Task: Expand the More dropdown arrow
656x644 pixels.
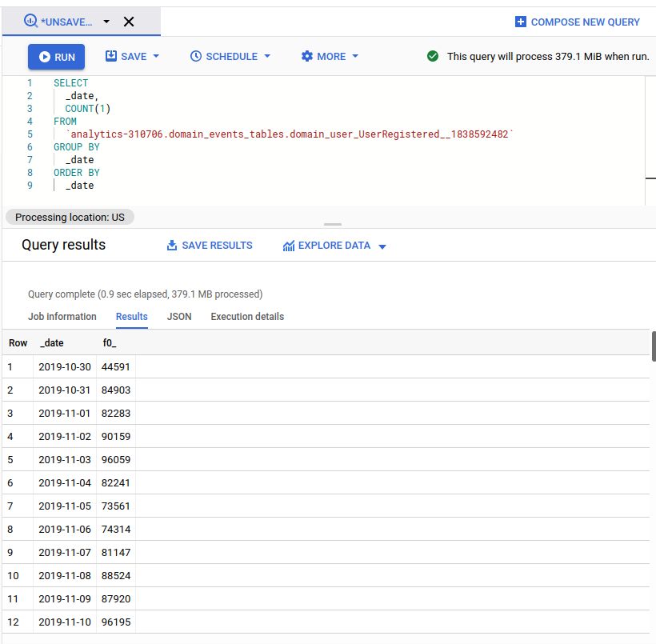Action: click(x=355, y=56)
